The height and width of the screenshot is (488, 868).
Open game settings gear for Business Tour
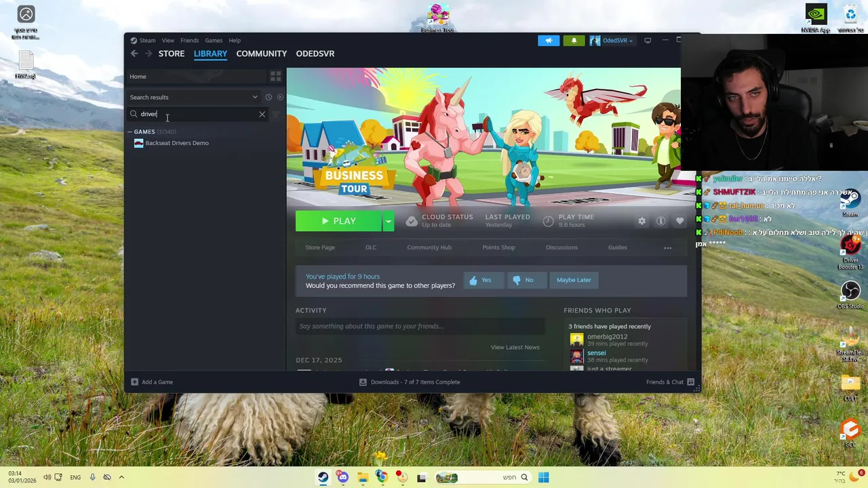coord(642,221)
